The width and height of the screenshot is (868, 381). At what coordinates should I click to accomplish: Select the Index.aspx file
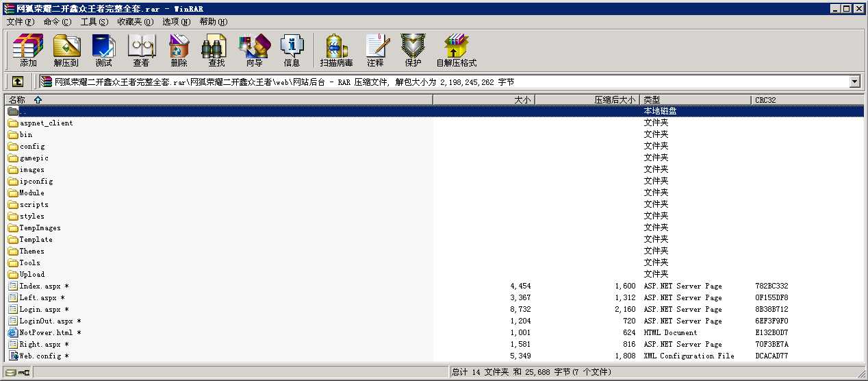pos(44,286)
